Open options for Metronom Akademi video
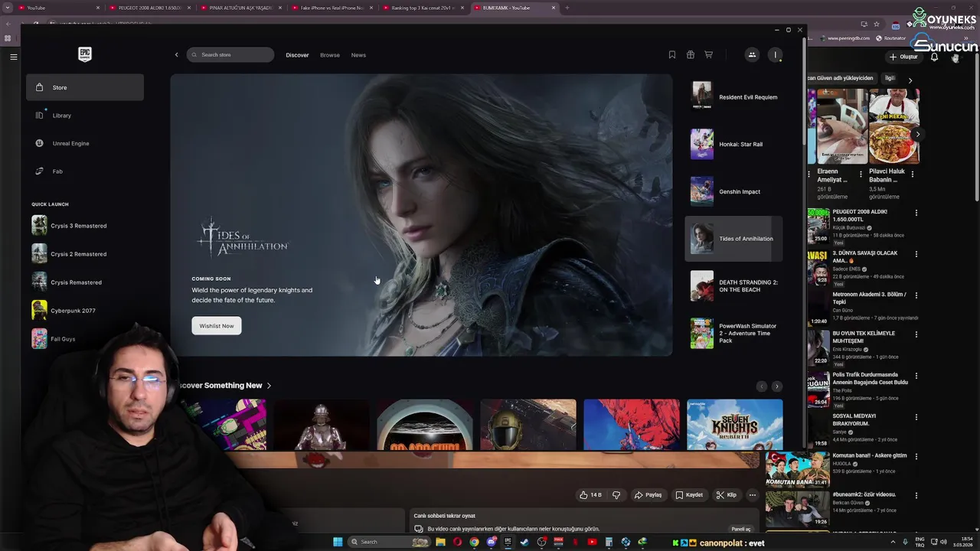The image size is (980, 551). (916, 295)
